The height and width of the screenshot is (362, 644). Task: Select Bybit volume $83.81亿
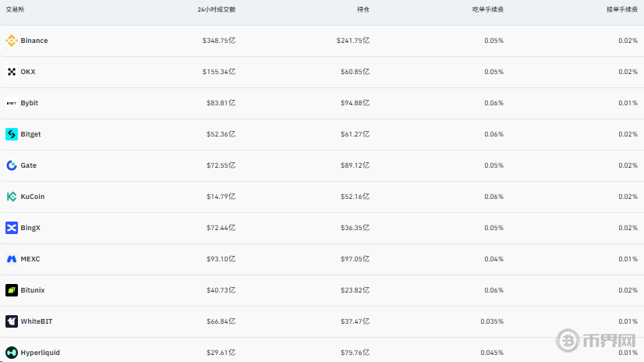click(221, 103)
